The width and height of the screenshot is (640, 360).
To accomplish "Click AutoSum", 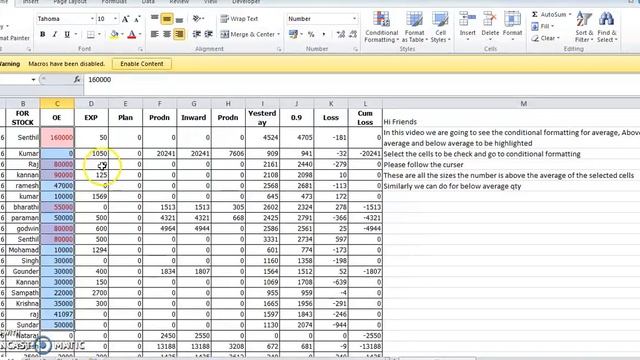I will [549, 15].
